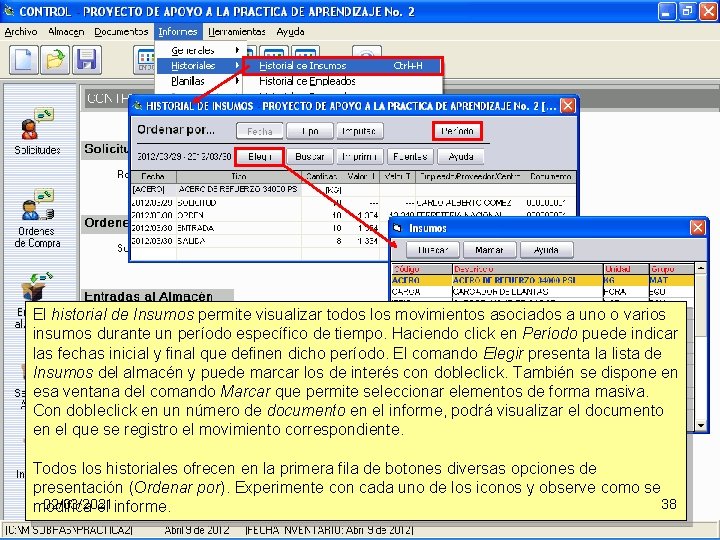Open the Ayuda menu in menu bar
The height and width of the screenshot is (540, 720).
pos(290,32)
